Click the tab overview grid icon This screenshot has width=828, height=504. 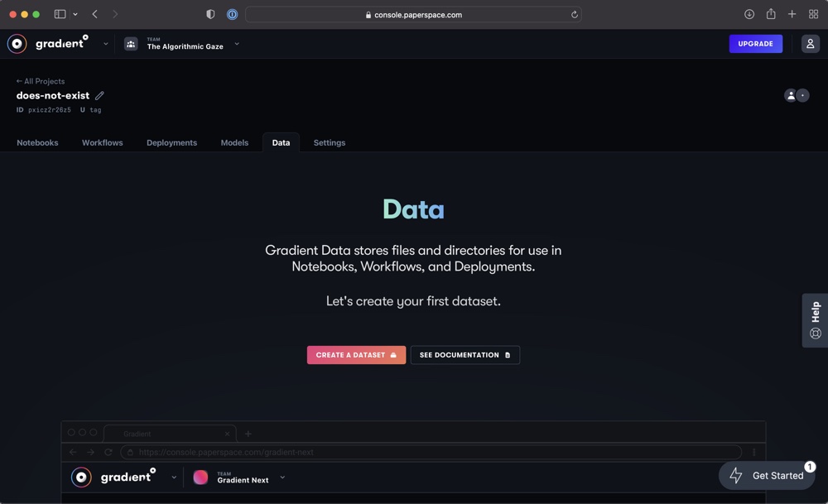(813, 14)
